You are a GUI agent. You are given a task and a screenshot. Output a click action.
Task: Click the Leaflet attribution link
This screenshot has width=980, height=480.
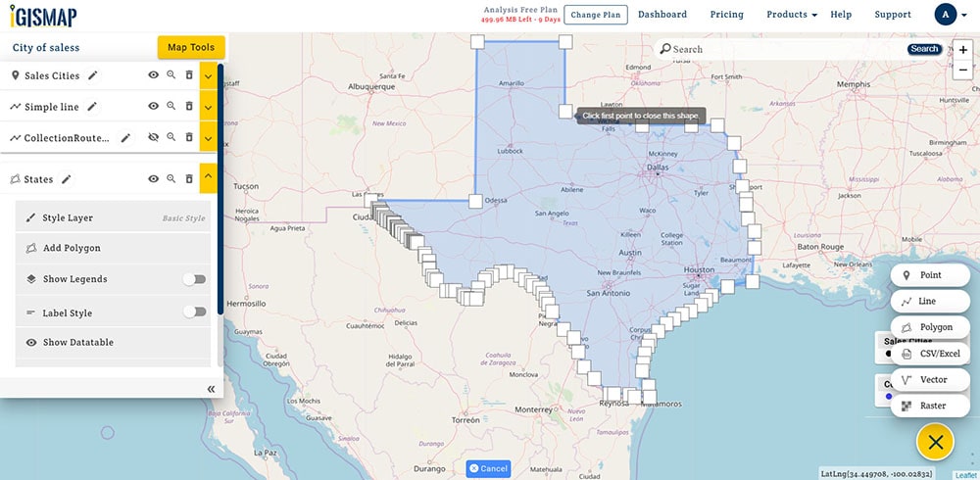965,476
